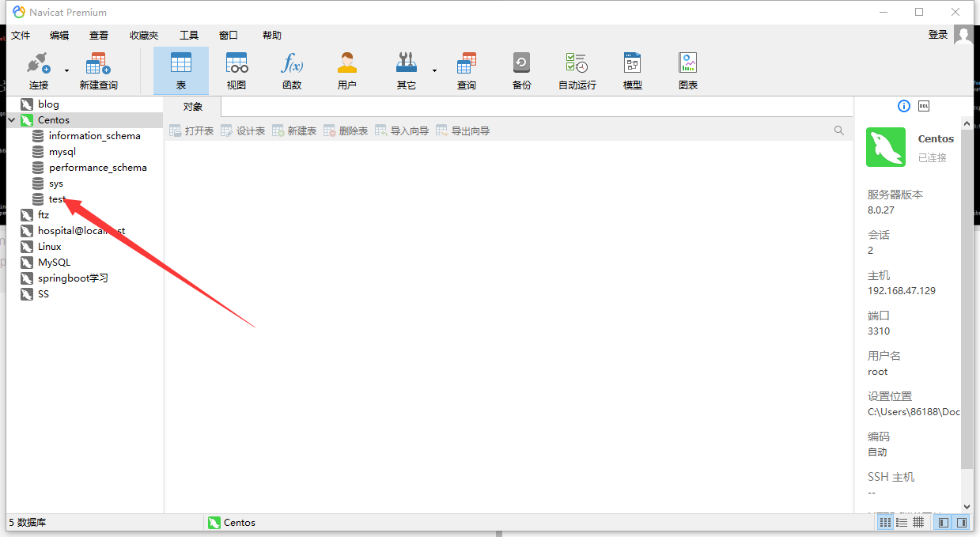
Task: Toggle the right information pane
Action: tap(962, 523)
